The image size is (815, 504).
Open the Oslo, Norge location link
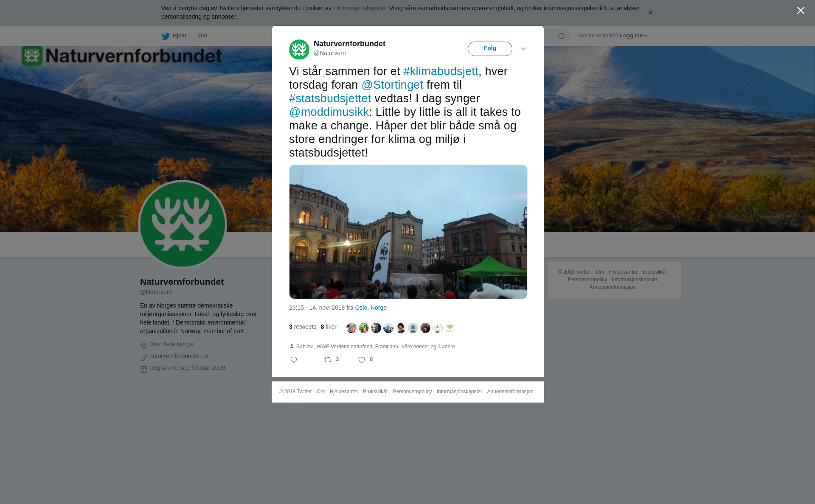coord(371,308)
